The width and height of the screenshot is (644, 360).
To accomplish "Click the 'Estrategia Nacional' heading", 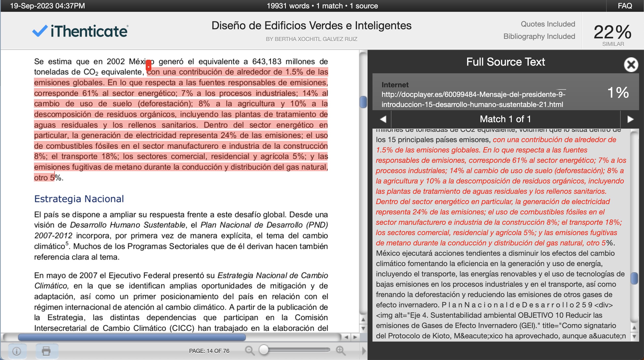I will coord(79,199).
